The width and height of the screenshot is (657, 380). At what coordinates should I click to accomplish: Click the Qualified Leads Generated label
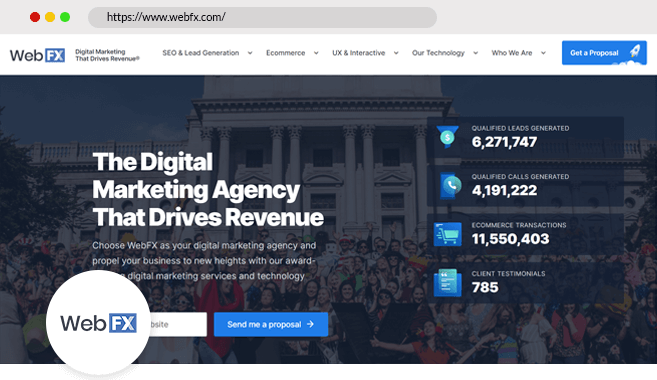pyautogui.click(x=520, y=128)
